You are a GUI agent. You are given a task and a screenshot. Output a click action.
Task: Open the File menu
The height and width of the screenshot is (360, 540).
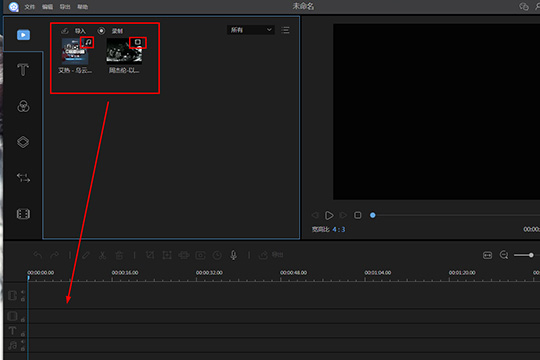(x=30, y=7)
